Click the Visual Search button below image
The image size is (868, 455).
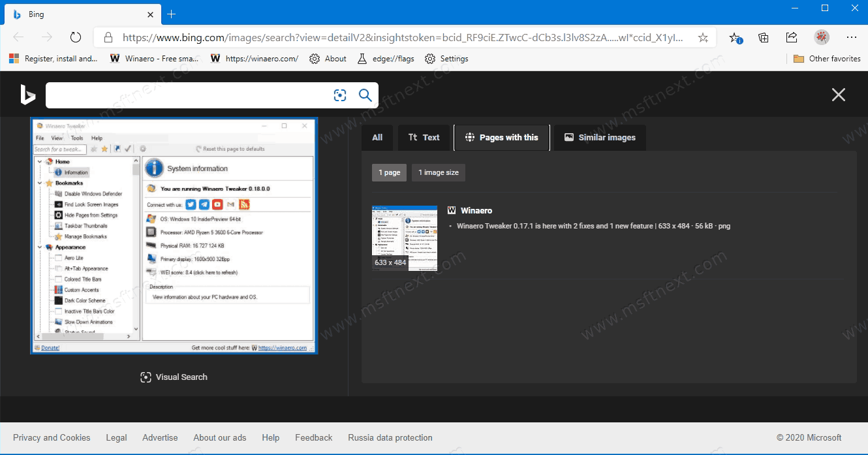[174, 377]
